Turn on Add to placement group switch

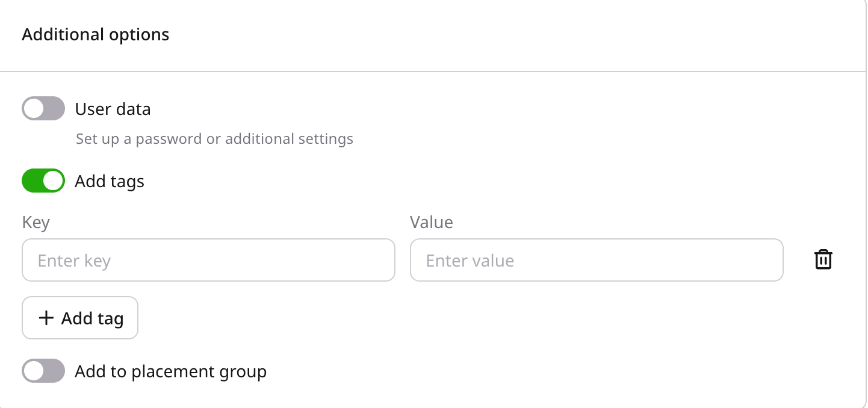43,371
